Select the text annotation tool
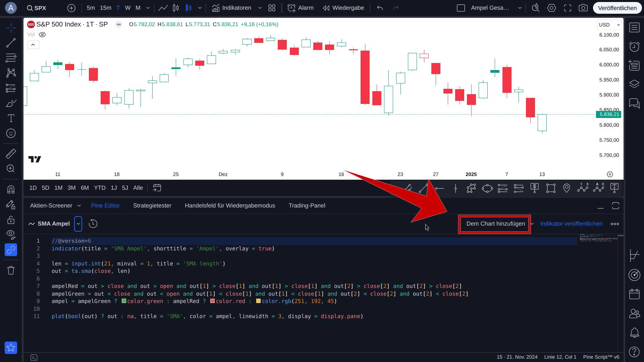This screenshot has height=362, width=644. tap(11, 118)
